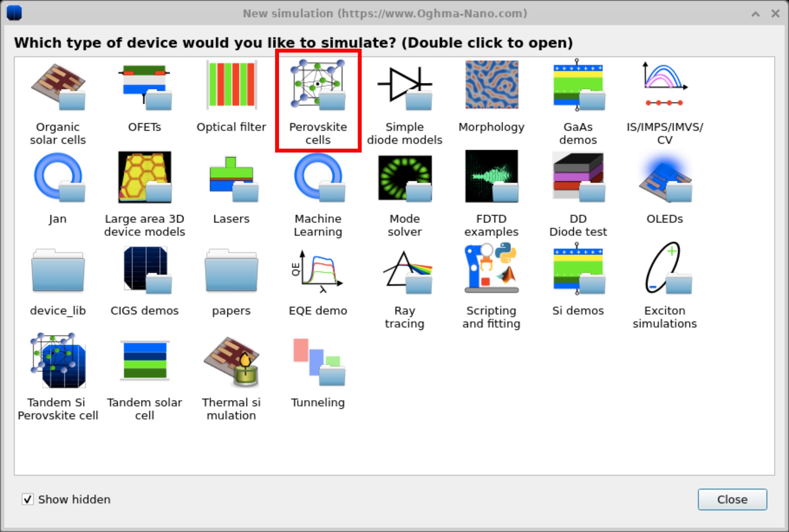Roll up window with title bar arrow
The height and width of the screenshot is (532, 789).
pos(755,14)
